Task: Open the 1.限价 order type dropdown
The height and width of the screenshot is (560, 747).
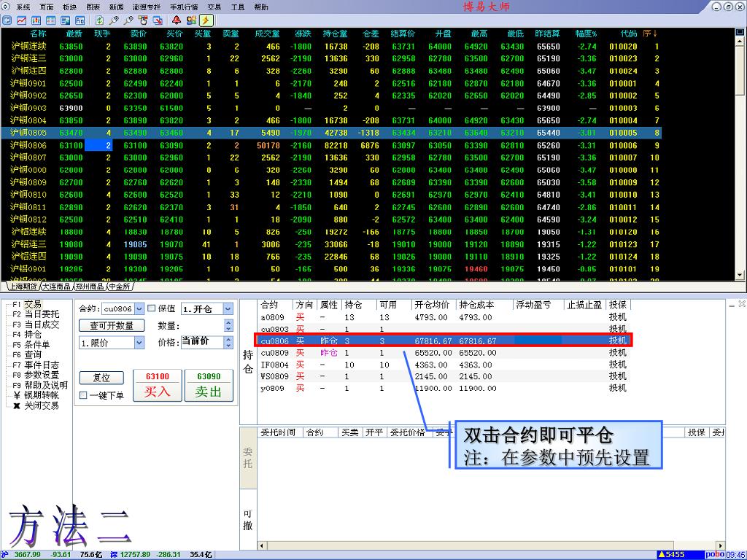Action: 139,343
